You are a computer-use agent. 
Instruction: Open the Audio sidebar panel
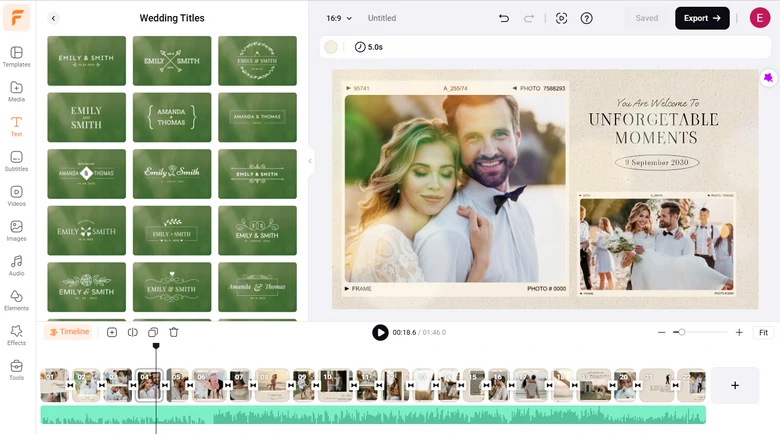point(16,266)
